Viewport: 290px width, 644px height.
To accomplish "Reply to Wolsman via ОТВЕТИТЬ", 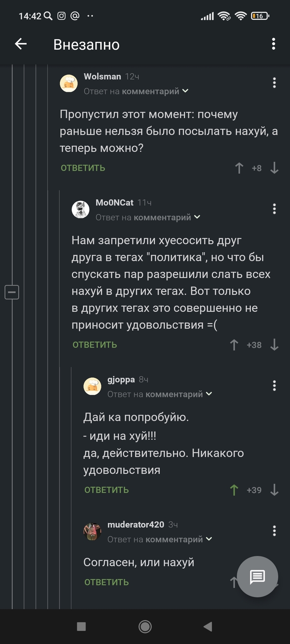I will tap(83, 168).
